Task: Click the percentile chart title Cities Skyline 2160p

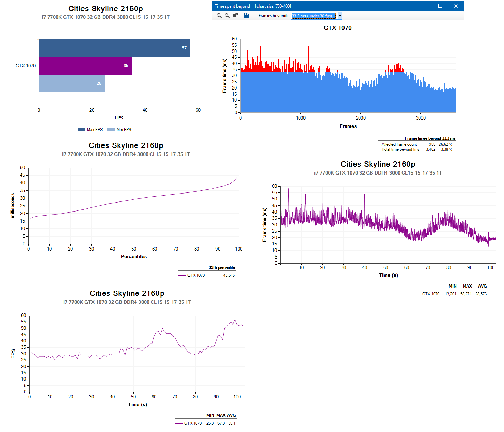Action: click(x=126, y=145)
